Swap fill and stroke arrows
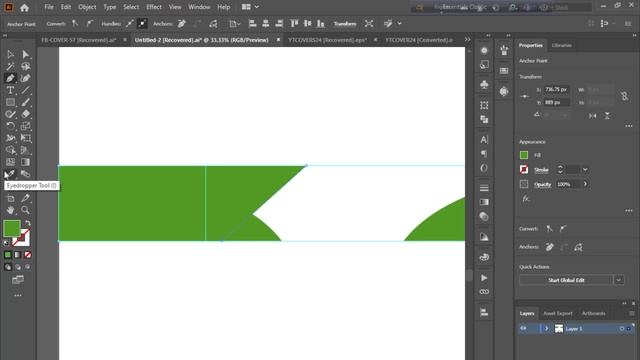 coord(28,223)
